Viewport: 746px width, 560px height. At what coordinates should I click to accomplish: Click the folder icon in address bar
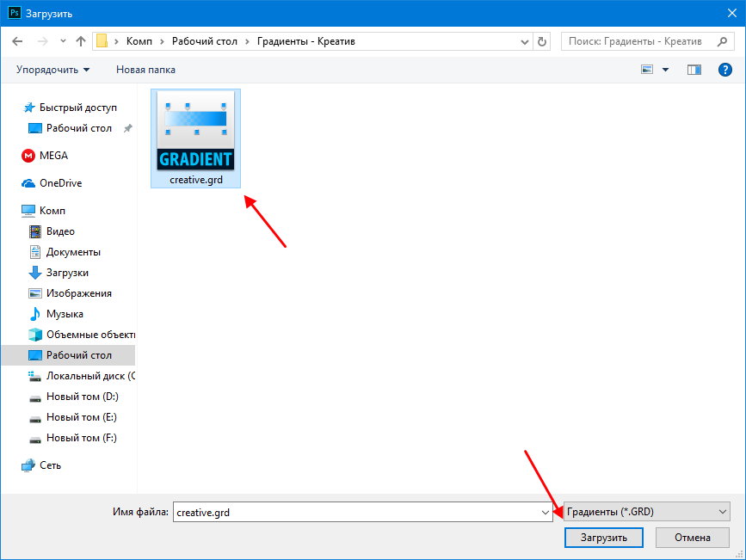[x=102, y=41]
